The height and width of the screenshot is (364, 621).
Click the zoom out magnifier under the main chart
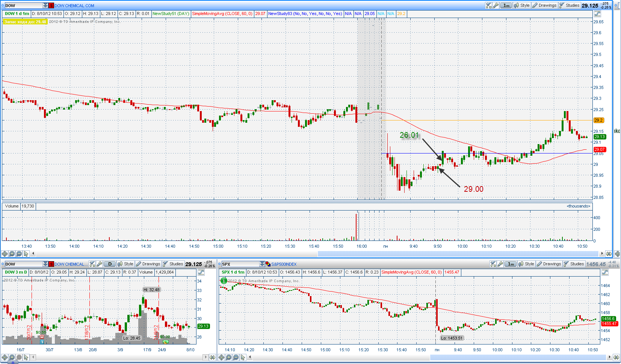(19, 254)
